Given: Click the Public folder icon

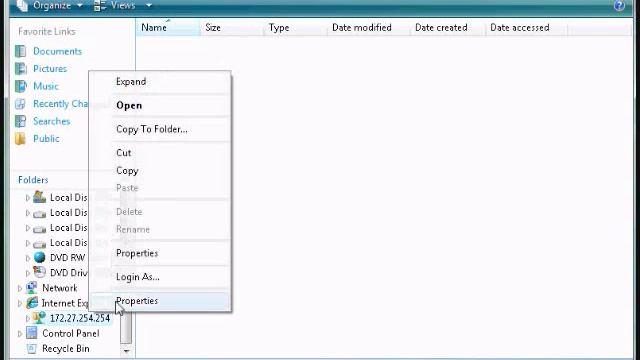Looking at the screenshot, I should (20, 139).
